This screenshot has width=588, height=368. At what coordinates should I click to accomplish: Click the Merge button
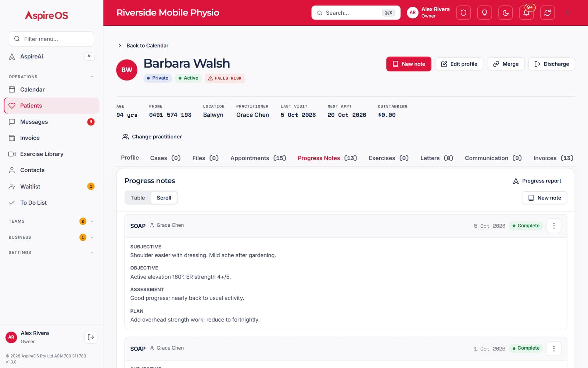pyautogui.click(x=506, y=64)
